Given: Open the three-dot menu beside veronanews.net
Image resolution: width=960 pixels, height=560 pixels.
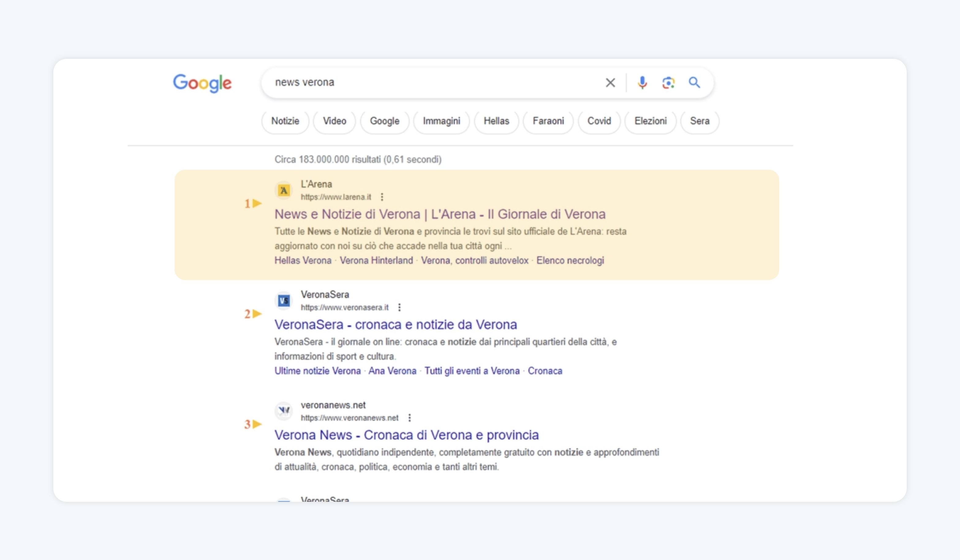Looking at the screenshot, I should pos(410,418).
